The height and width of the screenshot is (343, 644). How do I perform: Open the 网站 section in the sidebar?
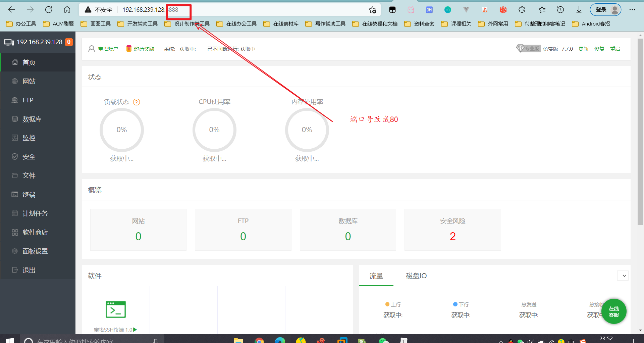[28, 81]
